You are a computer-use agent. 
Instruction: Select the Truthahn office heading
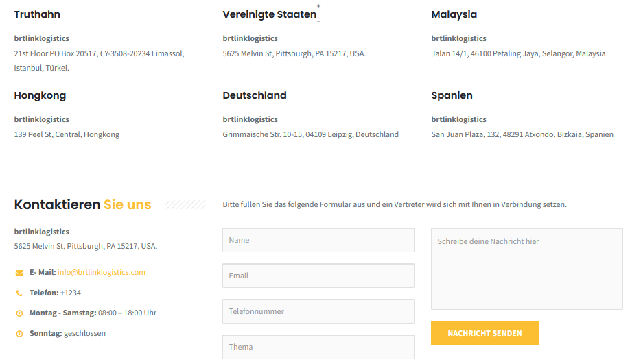coord(37,14)
